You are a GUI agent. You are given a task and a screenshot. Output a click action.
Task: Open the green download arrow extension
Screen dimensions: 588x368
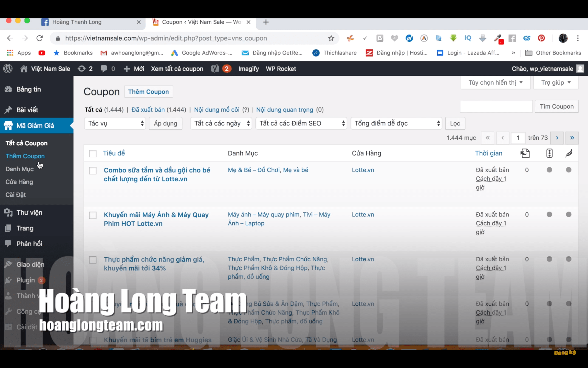point(453,38)
